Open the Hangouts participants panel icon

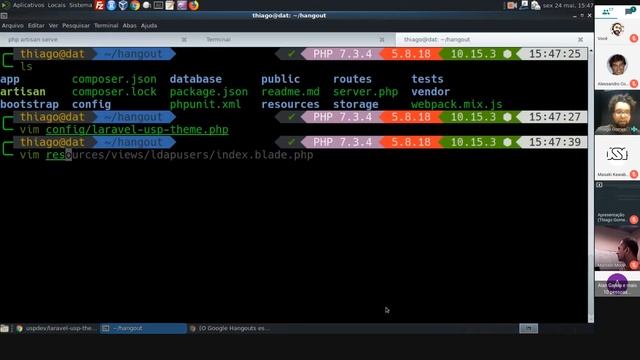point(607,11)
